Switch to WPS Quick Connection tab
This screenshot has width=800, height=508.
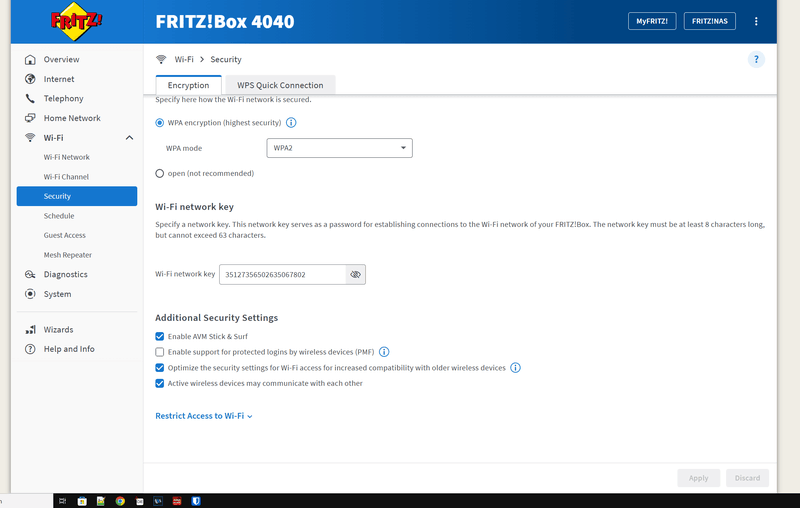[x=280, y=85]
